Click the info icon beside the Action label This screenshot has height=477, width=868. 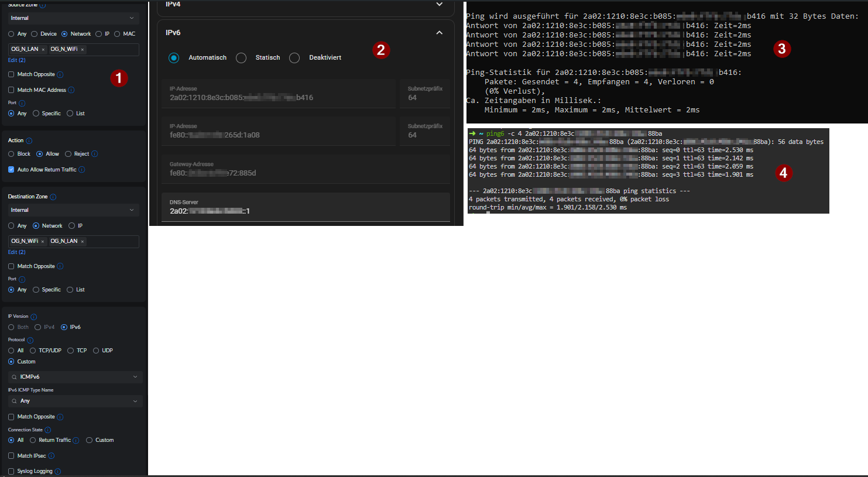coord(29,141)
